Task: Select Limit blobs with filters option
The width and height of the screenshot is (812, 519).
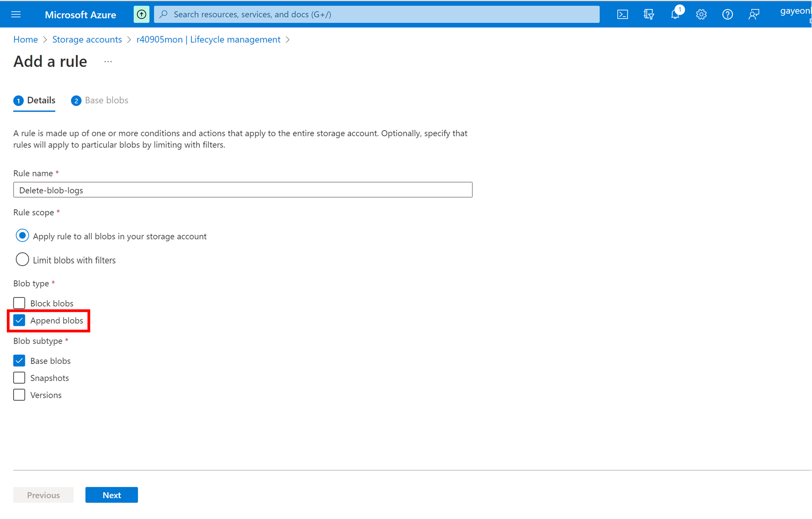Action: [22, 260]
